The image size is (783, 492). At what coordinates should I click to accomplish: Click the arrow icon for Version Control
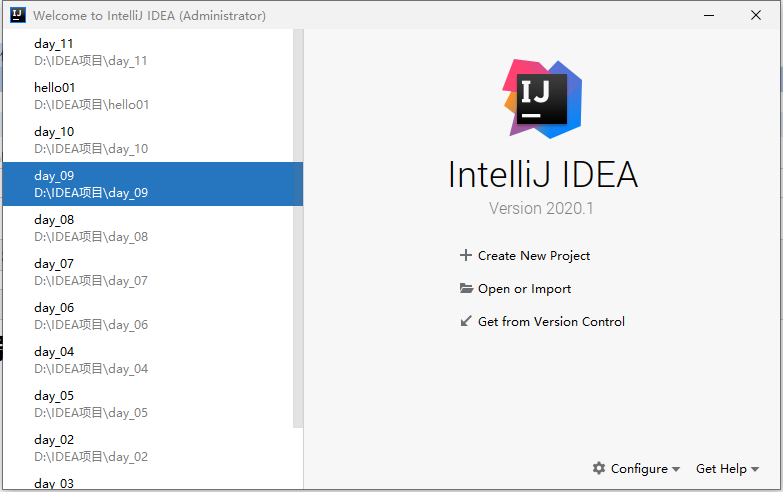click(466, 321)
